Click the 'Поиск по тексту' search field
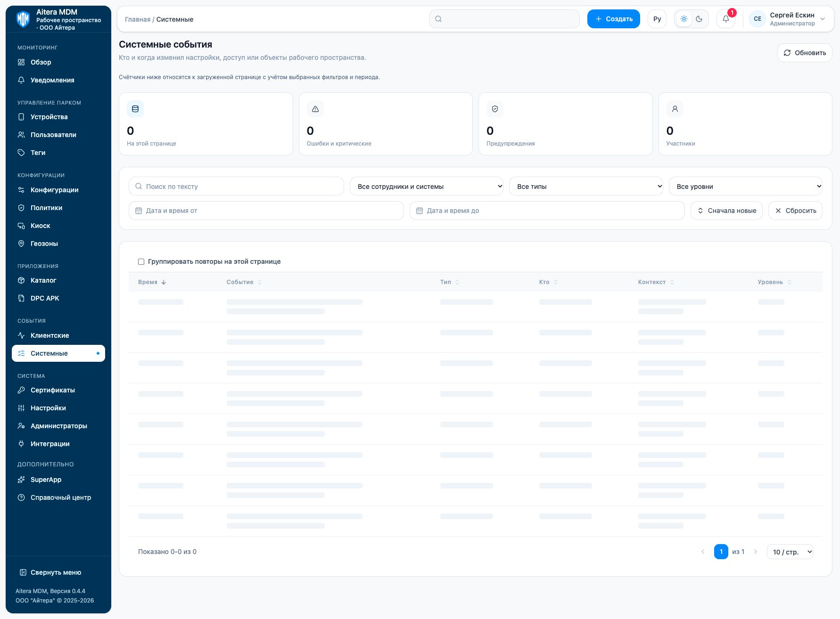This screenshot has width=840, height=619. [x=236, y=187]
